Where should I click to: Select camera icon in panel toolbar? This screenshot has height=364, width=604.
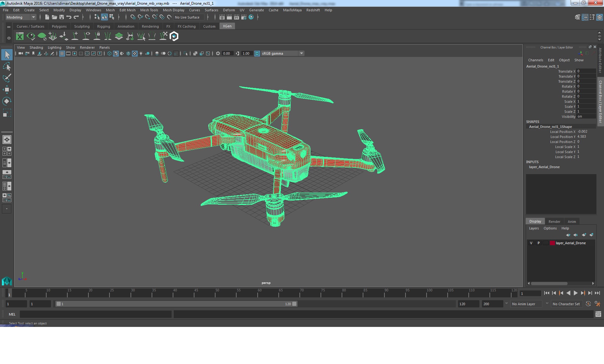coord(20,53)
